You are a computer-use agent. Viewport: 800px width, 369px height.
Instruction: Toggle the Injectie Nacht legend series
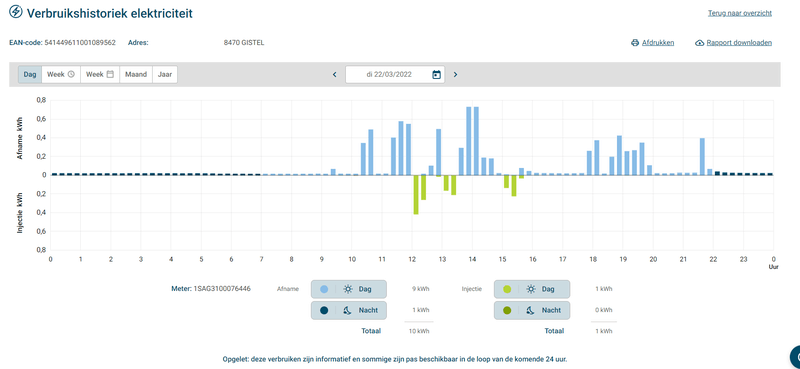coord(532,310)
